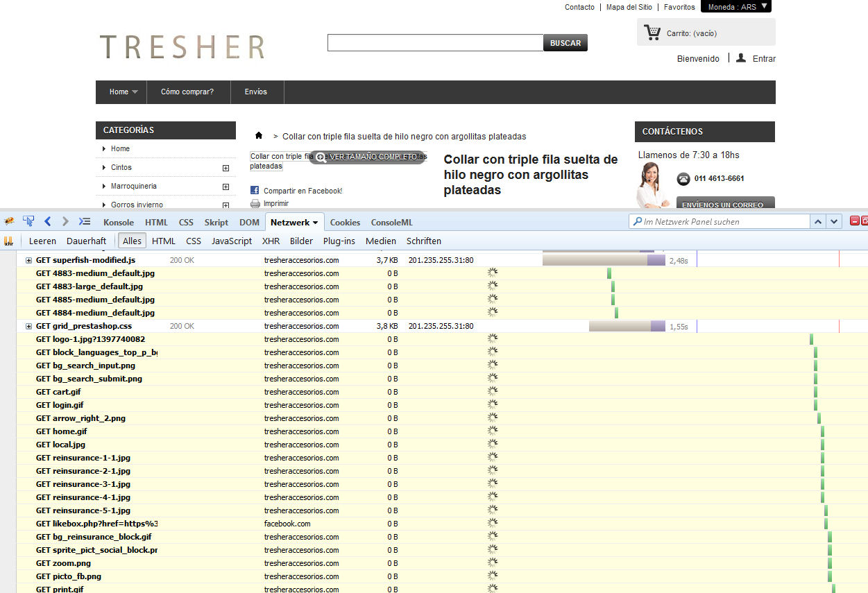Image resolution: width=868 pixels, height=593 pixels.
Task: Select the GET likebox.php request row
Action: point(442,524)
